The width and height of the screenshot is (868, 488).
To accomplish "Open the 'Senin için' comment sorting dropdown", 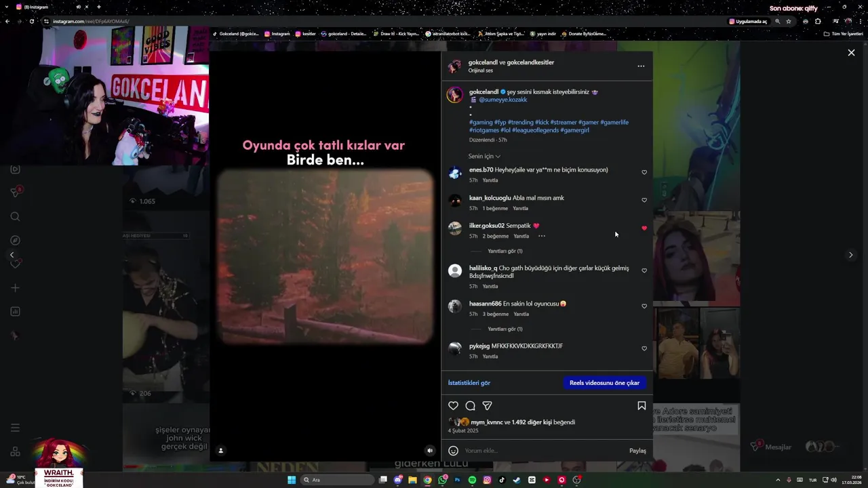I will coord(484,157).
